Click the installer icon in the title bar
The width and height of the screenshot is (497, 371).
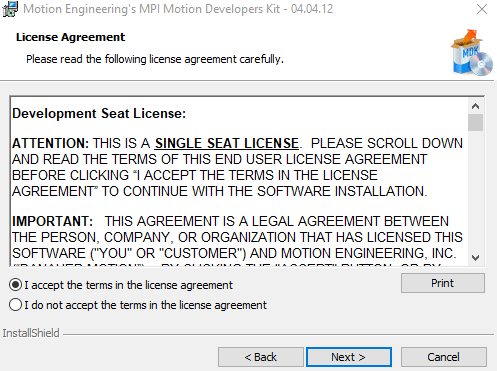10,9
